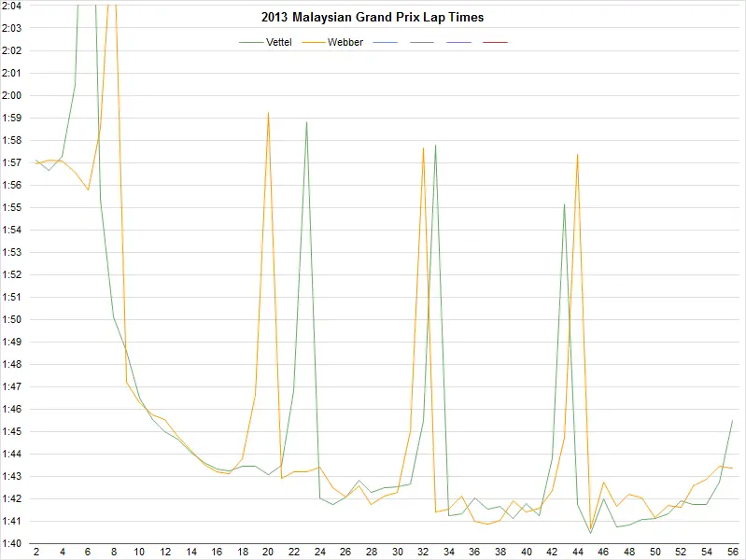The height and width of the screenshot is (560, 746).
Task: Click the 1:55 y-axis label
Action: [12, 207]
